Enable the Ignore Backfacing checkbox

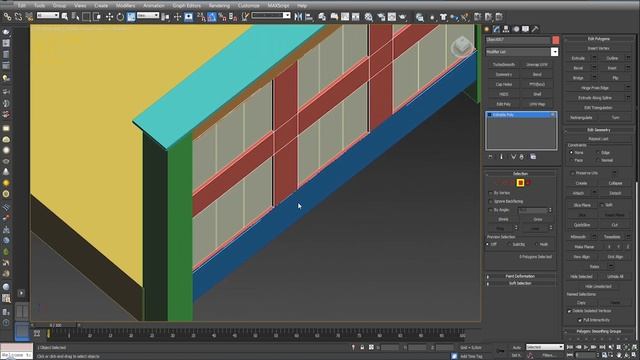(491, 201)
